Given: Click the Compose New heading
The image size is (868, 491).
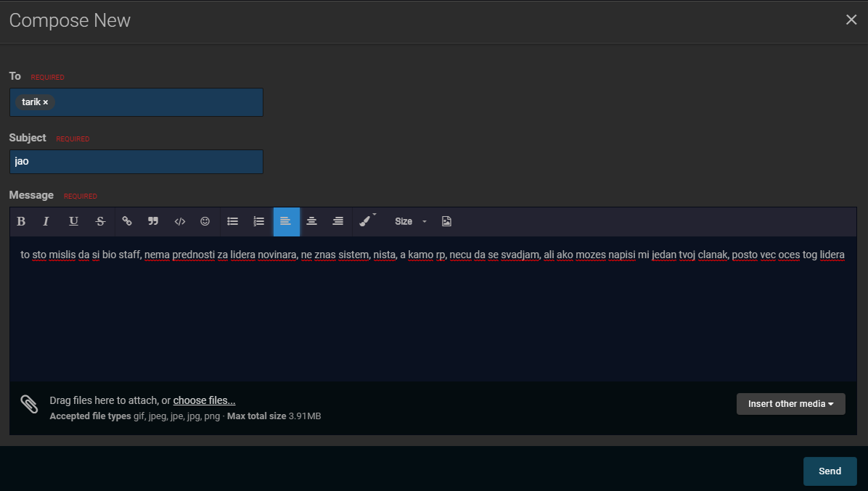Looking at the screenshot, I should tap(70, 20).
